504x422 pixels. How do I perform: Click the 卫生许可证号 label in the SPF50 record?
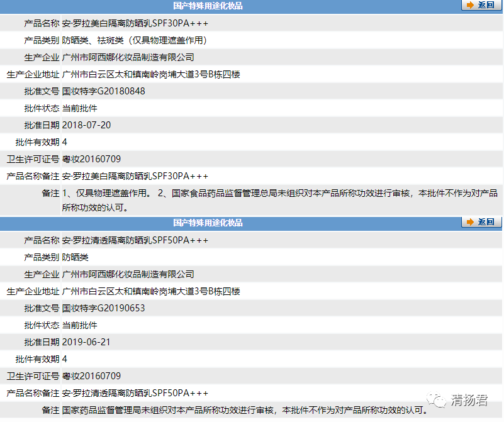(33, 376)
